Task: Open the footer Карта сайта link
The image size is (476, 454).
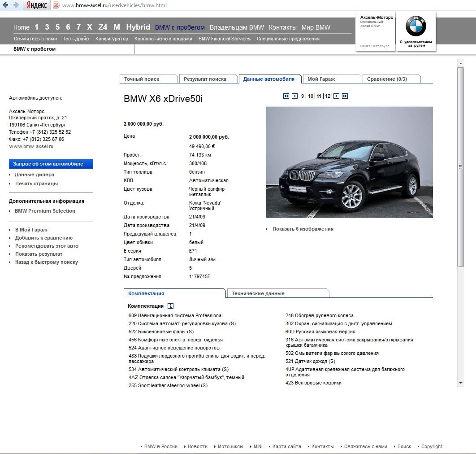Action: [286, 446]
